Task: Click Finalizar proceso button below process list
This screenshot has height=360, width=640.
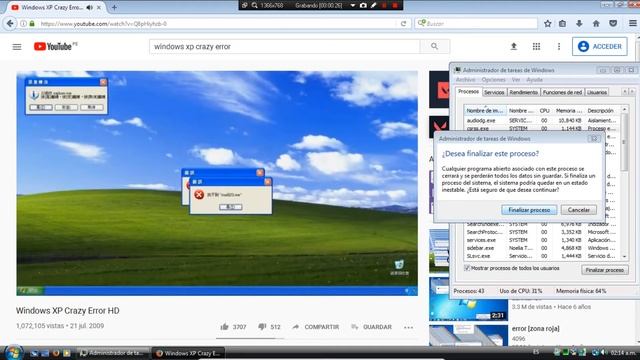Action: 604,270
